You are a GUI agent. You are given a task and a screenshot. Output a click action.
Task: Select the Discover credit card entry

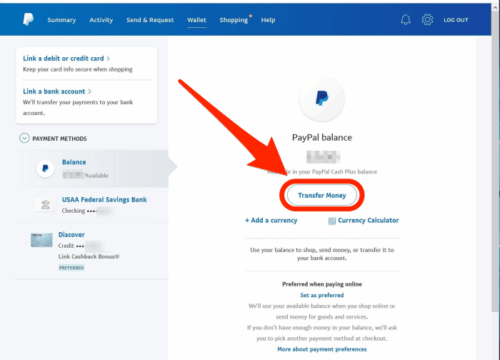pos(92,251)
